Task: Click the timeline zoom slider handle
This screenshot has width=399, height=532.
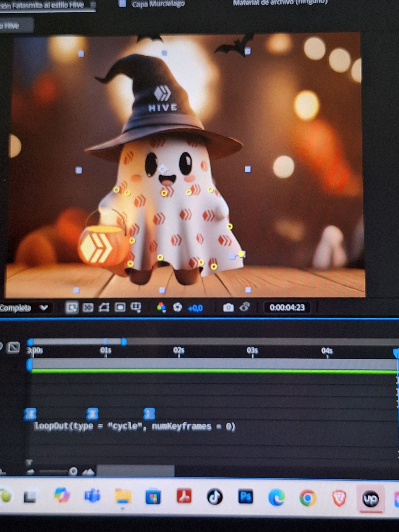Action: [x=73, y=472]
